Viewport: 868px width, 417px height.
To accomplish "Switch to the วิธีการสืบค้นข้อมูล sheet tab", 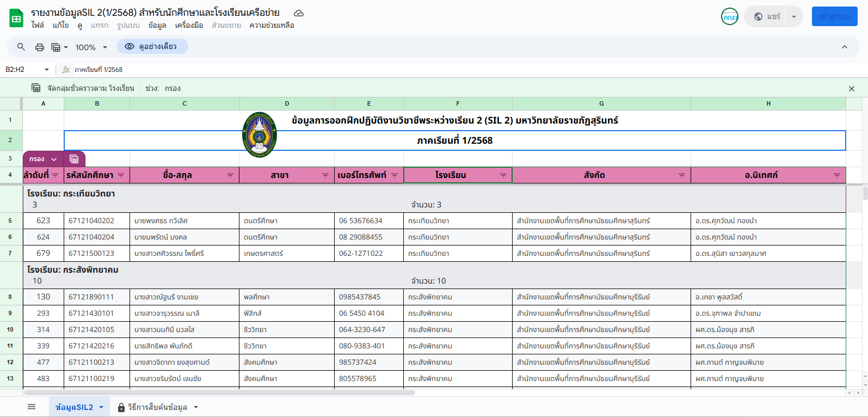I will (157, 407).
